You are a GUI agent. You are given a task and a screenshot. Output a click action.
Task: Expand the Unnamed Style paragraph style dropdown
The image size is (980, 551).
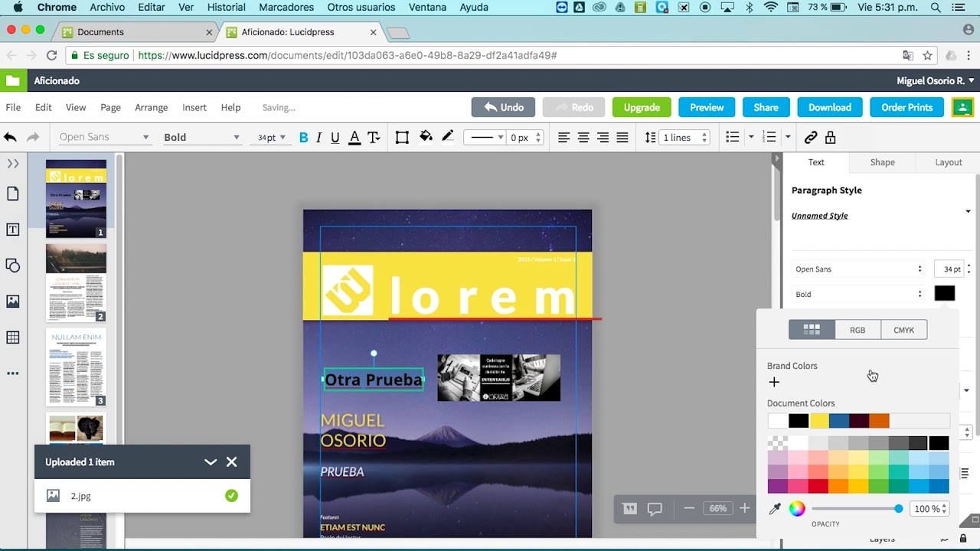[968, 212]
